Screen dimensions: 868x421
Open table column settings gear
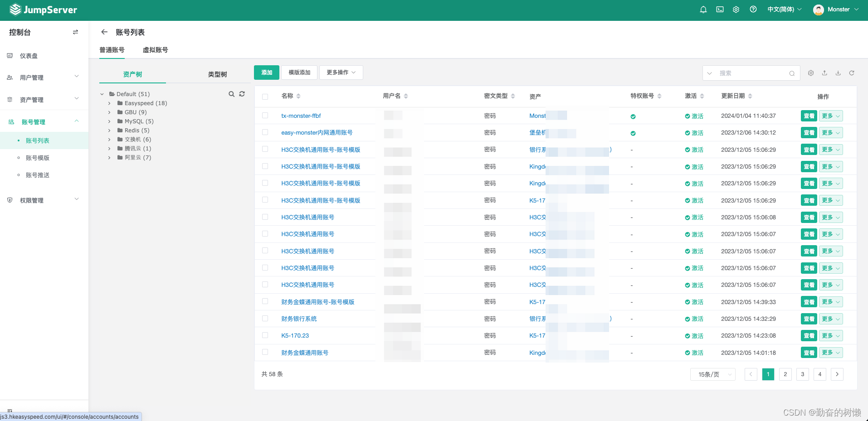pos(811,73)
